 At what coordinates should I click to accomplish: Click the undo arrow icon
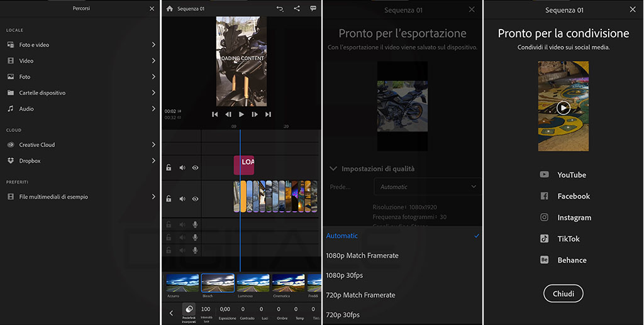[280, 9]
